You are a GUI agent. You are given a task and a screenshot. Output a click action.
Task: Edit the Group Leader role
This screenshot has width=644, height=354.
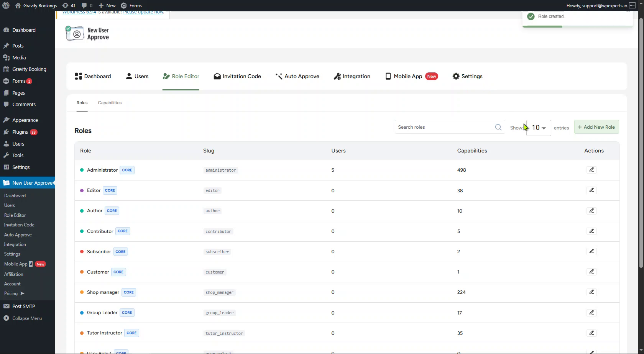(591, 313)
